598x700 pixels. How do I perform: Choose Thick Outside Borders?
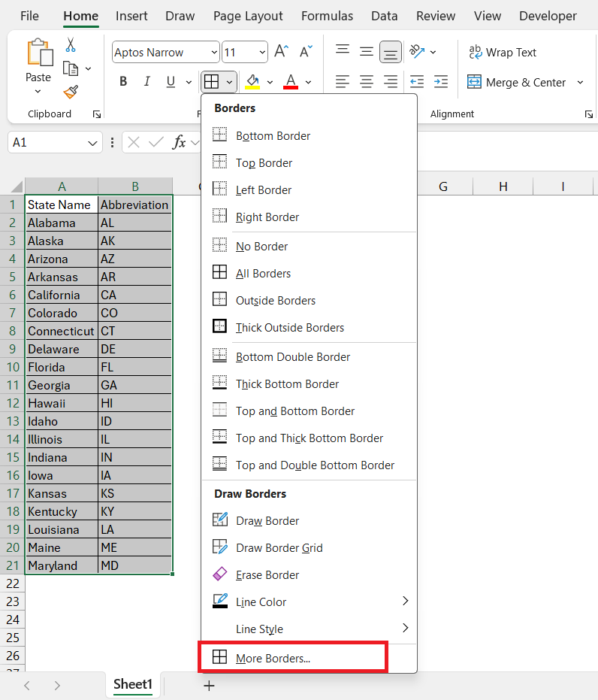tap(309, 327)
